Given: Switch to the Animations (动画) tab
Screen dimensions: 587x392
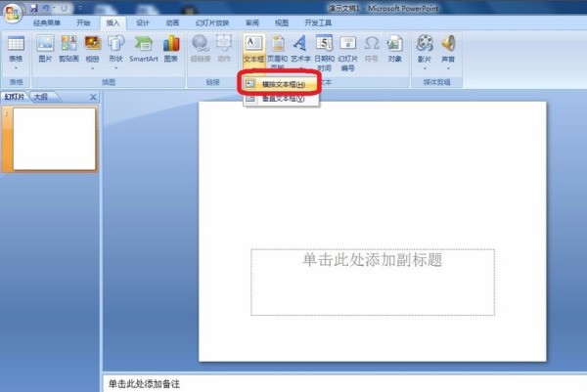Looking at the screenshot, I should click(x=172, y=22).
